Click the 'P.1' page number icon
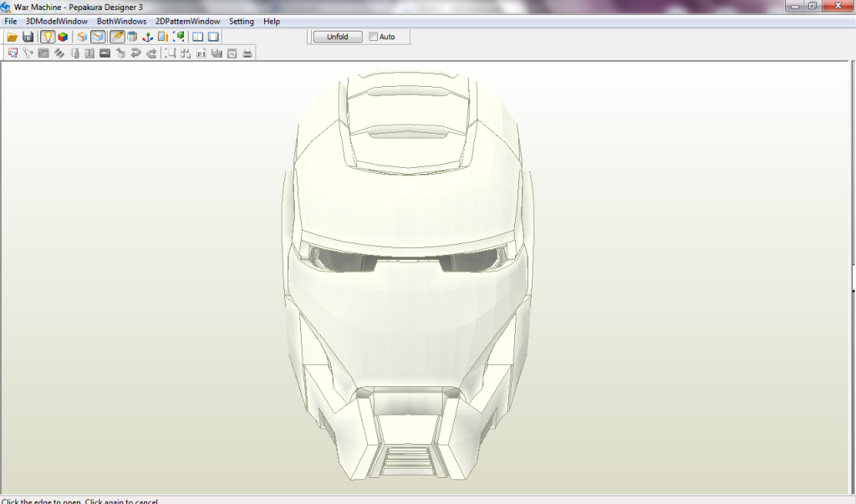The image size is (856, 504). 201,53
